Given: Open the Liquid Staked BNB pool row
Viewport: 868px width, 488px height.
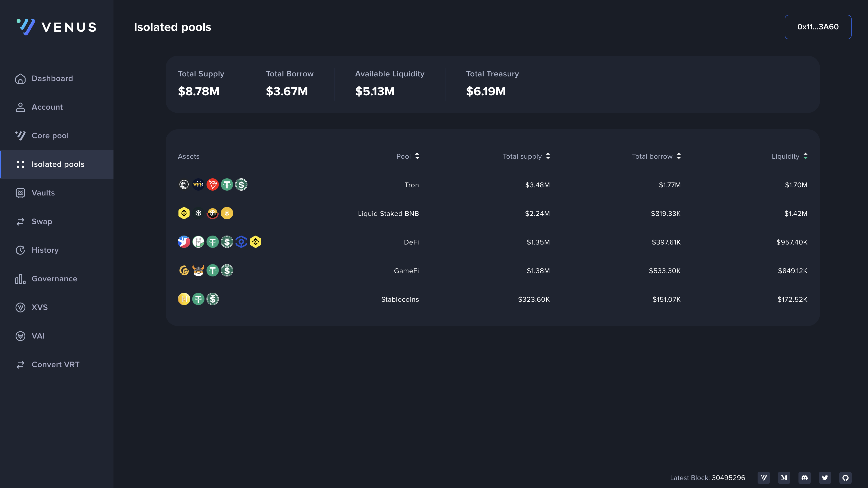Looking at the screenshot, I should tap(388, 214).
